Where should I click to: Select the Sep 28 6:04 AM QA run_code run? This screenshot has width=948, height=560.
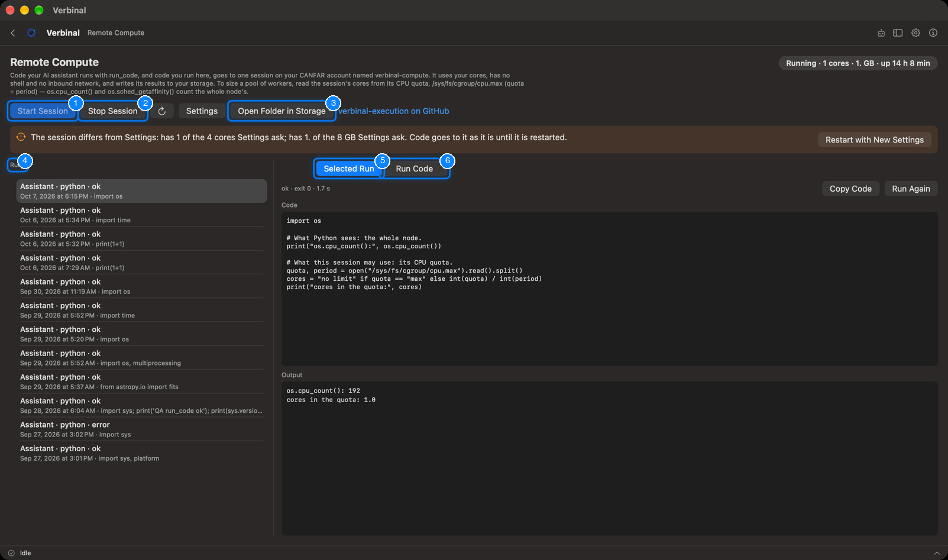(x=141, y=406)
